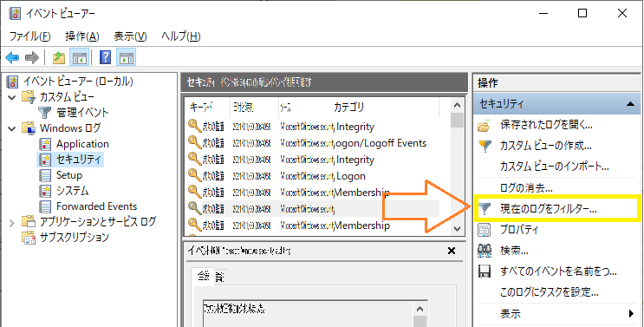Screen dimensions: 644x327
Task: Click the Forward arrow toolbar icon
Action: 31,58
